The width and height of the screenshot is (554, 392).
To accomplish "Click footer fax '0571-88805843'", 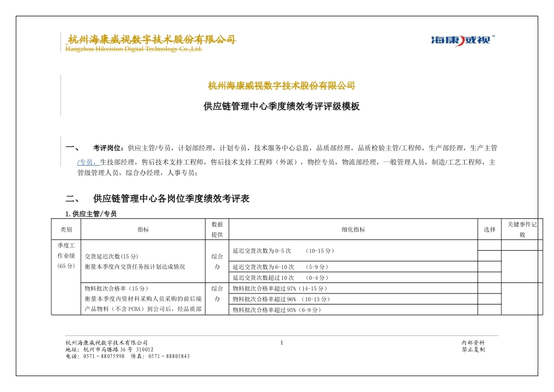I will click(x=169, y=356).
